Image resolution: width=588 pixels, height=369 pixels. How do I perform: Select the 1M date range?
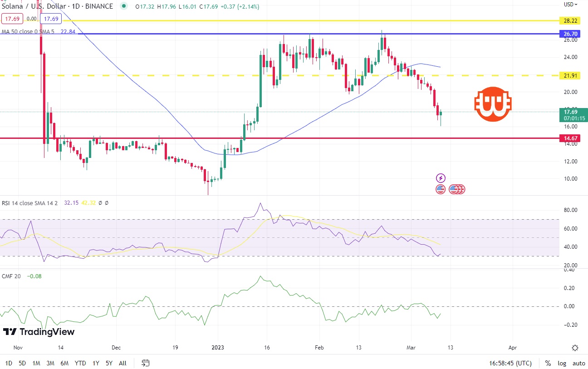pos(36,363)
